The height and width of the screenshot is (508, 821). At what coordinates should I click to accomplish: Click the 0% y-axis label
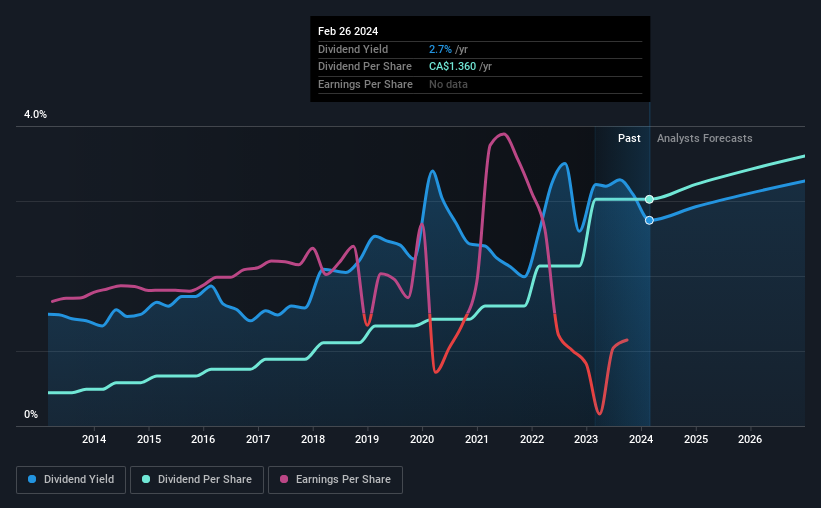point(31,414)
